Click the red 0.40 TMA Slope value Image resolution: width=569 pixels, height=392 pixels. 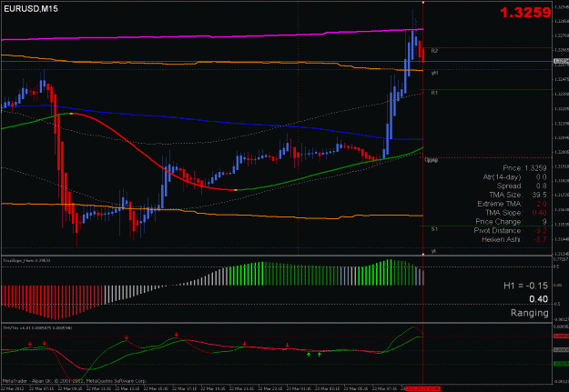(539, 213)
